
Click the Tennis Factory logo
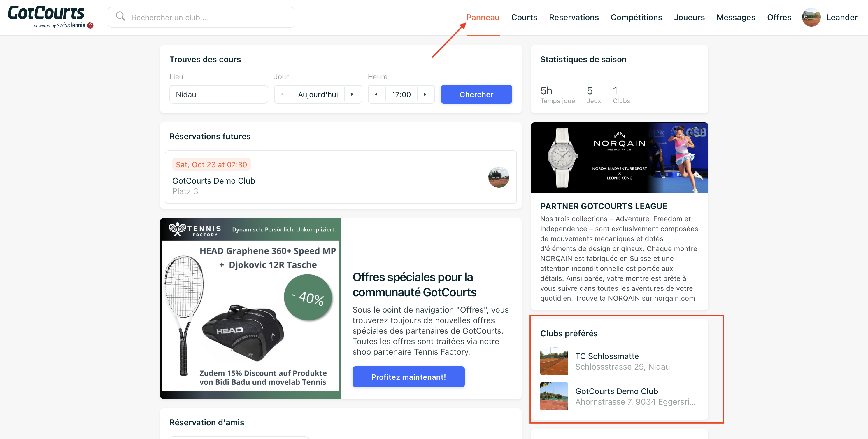(x=195, y=229)
